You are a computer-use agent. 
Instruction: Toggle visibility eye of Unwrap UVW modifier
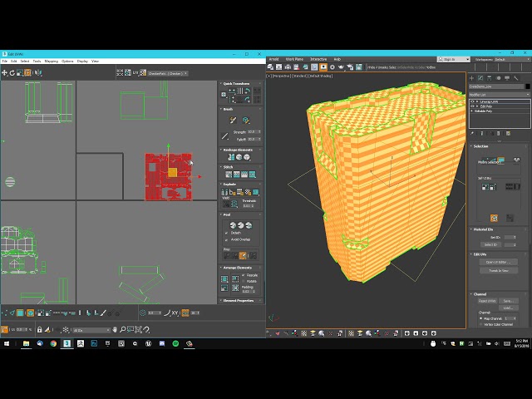tap(472, 101)
